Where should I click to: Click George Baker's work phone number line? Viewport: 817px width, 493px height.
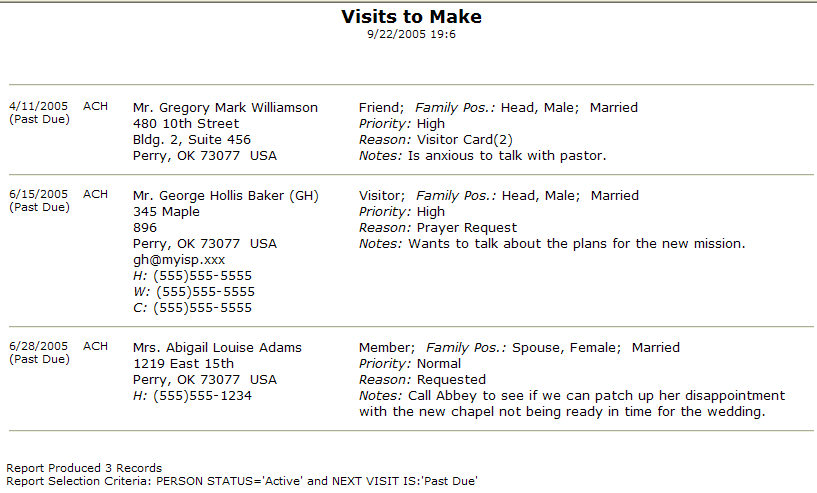194,292
